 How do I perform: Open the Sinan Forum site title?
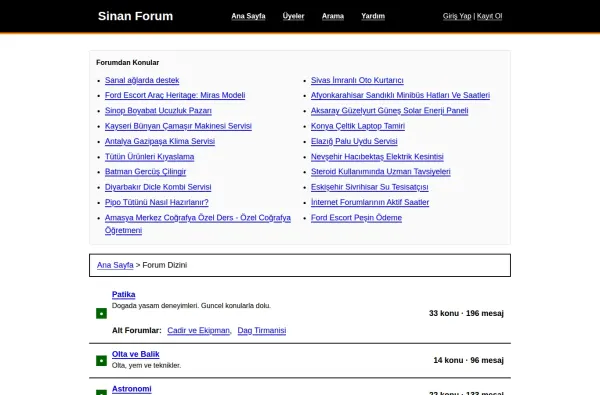coord(135,16)
